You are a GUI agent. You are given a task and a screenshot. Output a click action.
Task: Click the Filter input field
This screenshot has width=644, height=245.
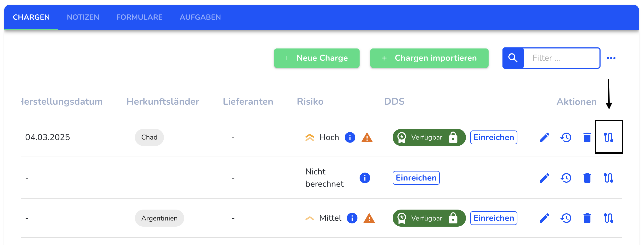tap(561, 58)
